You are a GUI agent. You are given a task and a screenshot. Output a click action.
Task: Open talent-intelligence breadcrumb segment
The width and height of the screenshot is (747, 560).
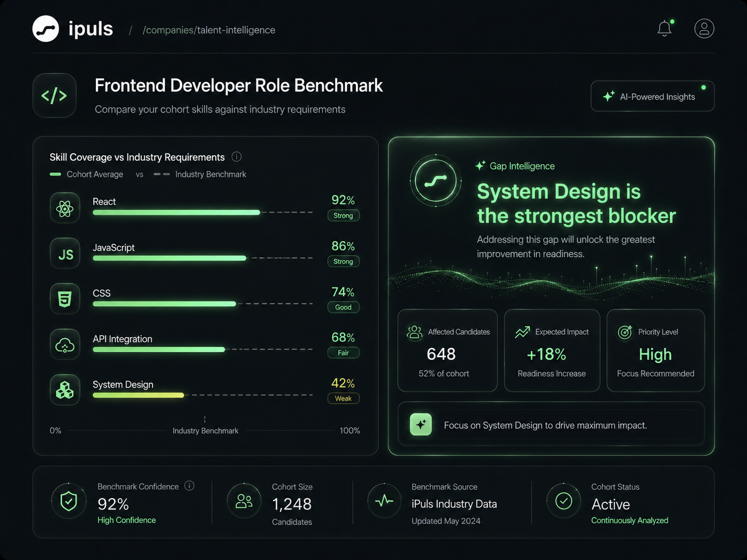tap(236, 30)
